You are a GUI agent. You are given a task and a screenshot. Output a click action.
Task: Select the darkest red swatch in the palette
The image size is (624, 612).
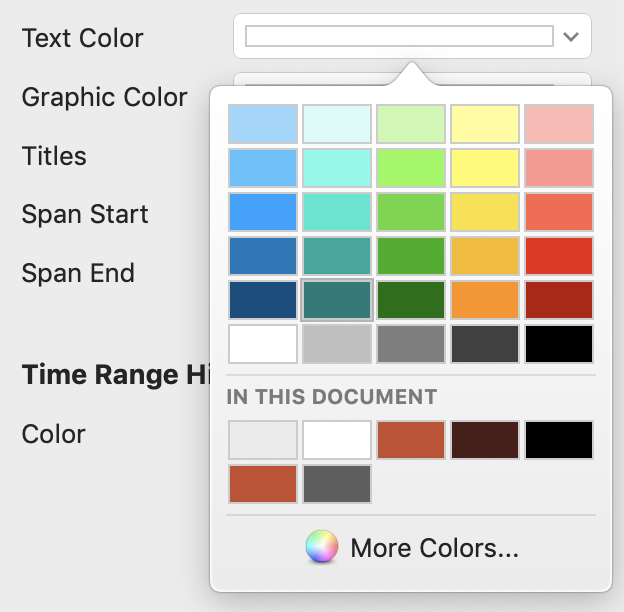point(559,300)
